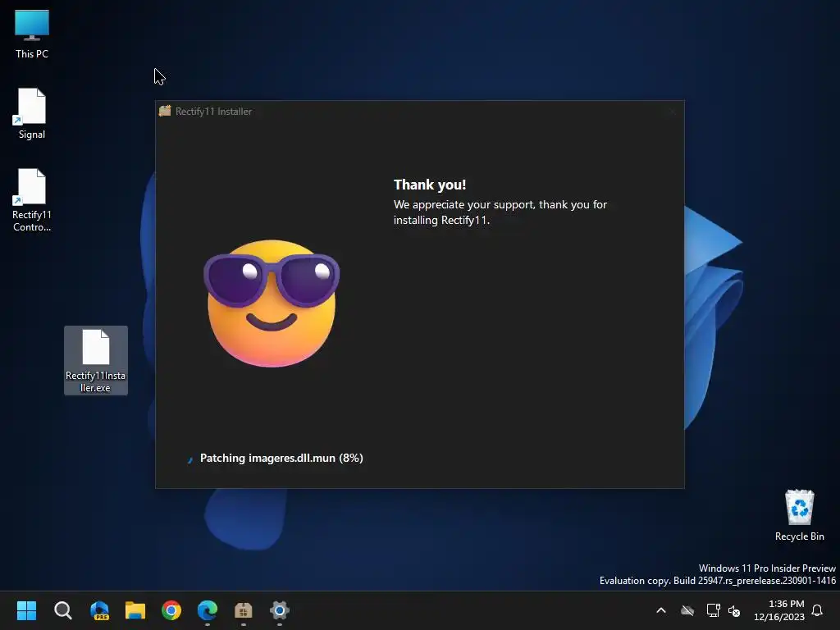Select the Signal desktop shortcut
Screen dimensions: 840x630
32,114
